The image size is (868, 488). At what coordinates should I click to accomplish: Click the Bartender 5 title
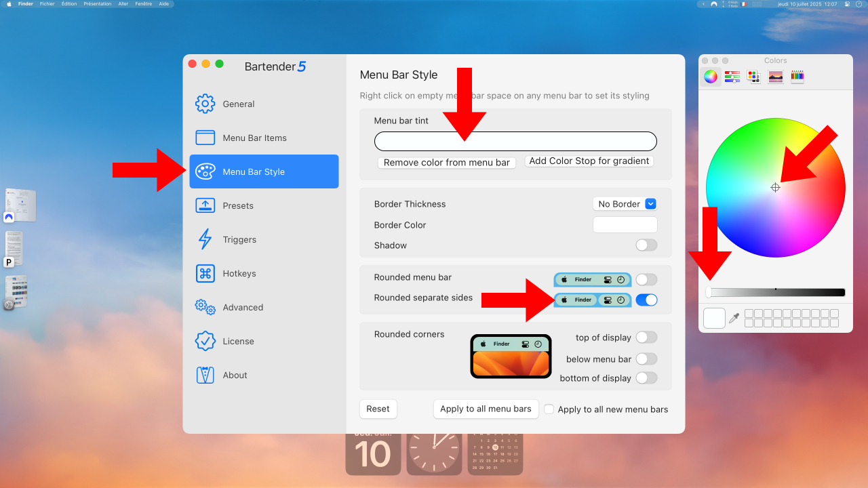point(275,66)
